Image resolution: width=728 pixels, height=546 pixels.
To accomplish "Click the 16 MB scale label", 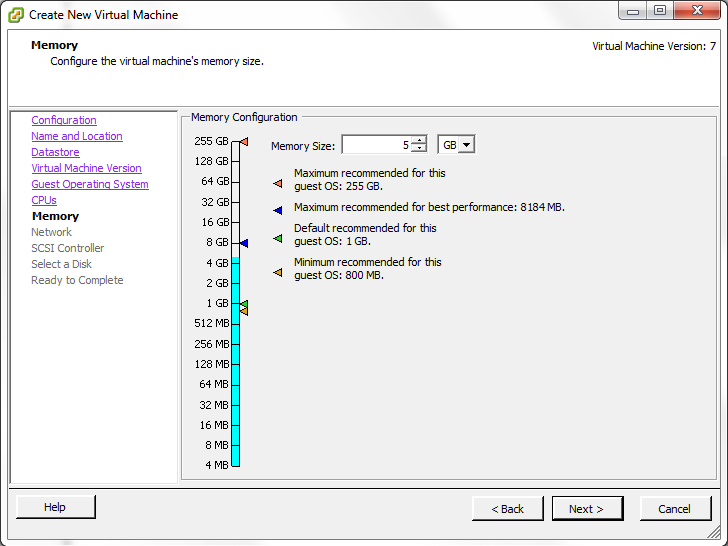I will tap(214, 425).
